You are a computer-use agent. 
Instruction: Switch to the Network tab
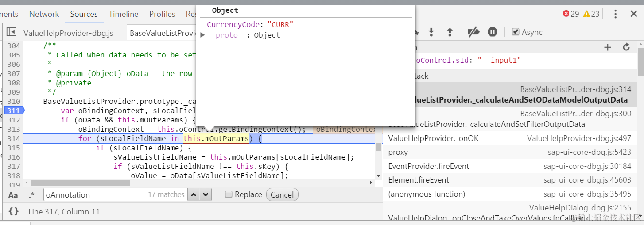coord(44,14)
